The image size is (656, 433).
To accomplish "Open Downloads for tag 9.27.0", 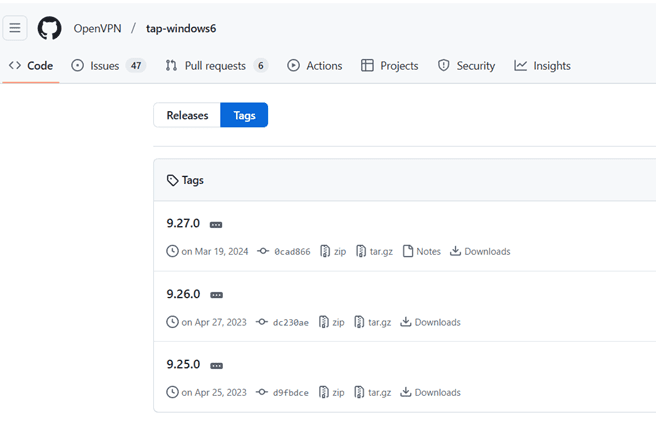I will [x=480, y=251].
